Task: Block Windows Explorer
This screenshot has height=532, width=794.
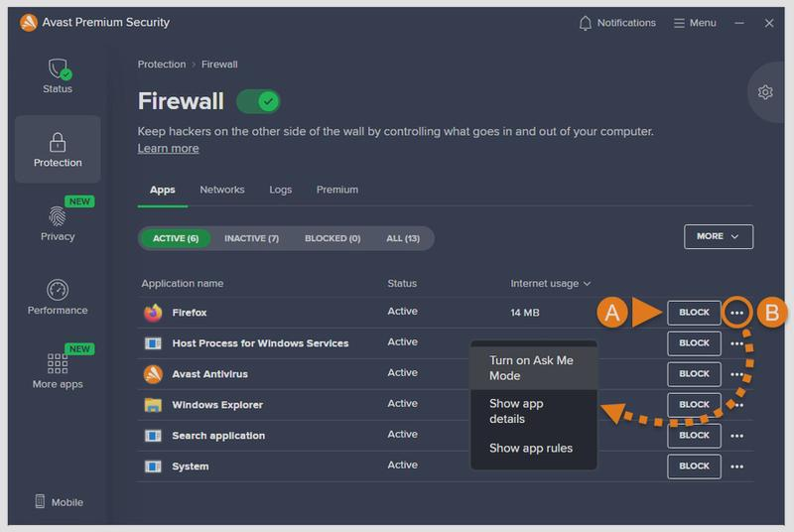Action: (694, 405)
